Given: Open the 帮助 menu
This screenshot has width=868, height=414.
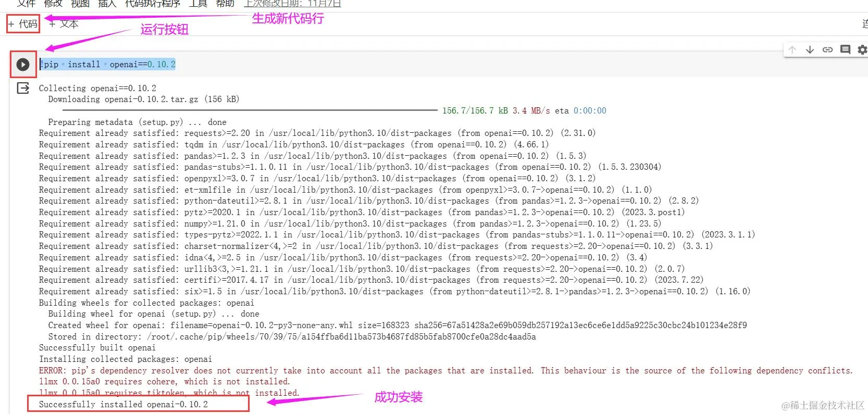Looking at the screenshot, I should pos(225,4).
